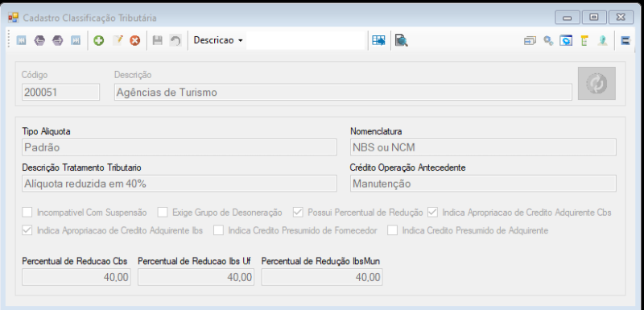Click the blue refresh window toolbar icon
644x310 pixels.
(x=567, y=40)
